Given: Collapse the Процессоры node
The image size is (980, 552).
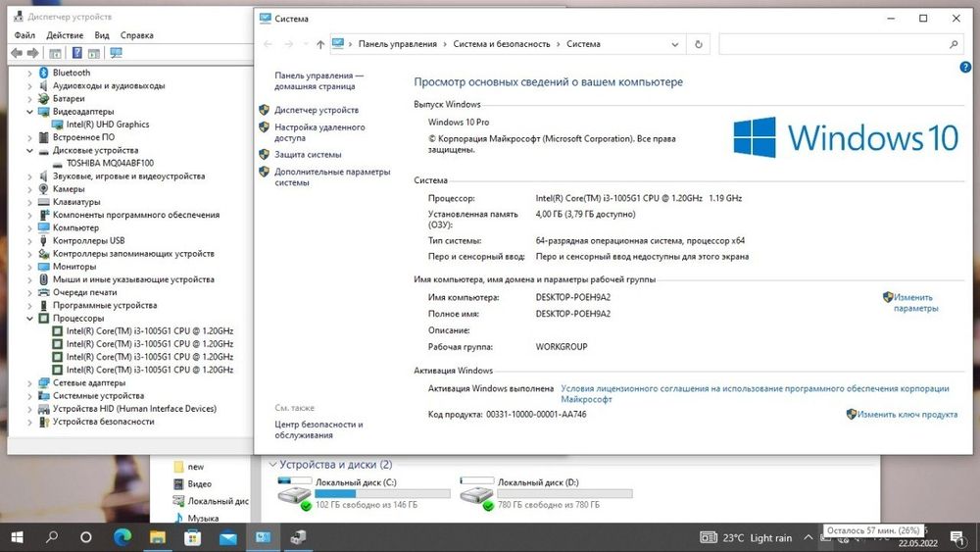Looking at the screenshot, I should pyautogui.click(x=29, y=319).
